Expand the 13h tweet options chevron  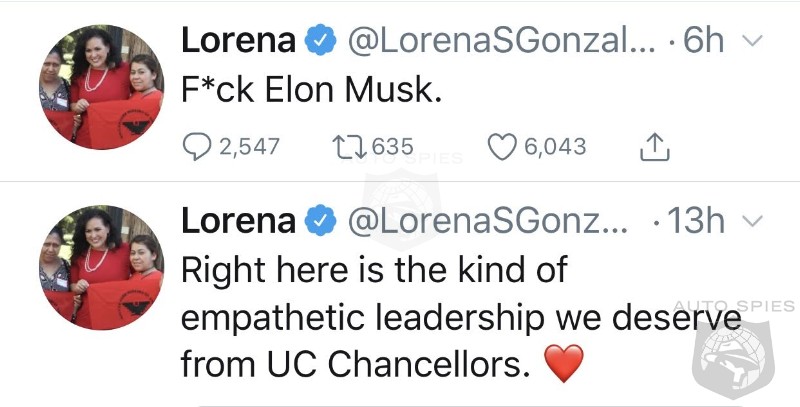click(x=752, y=220)
